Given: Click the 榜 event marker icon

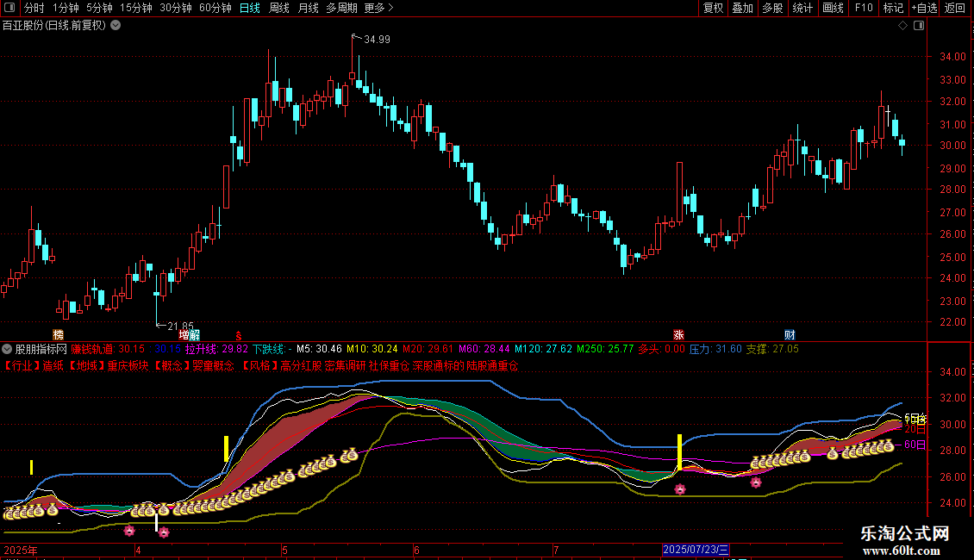Looking at the screenshot, I should [x=59, y=334].
